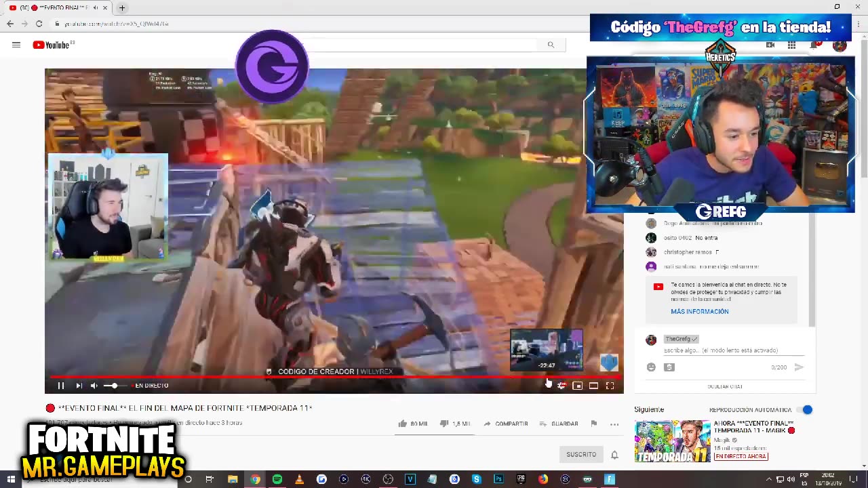This screenshot has width=868, height=488.
Task: Open the create video camera icon
Action: pos(770,45)
